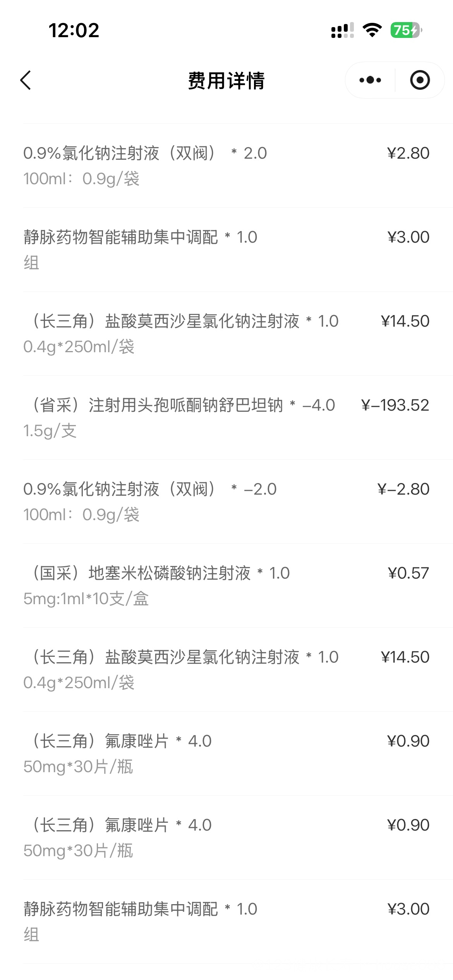The width and height of the screenshot is (453, 980).
Task: Tap the ¥0.57 price
Action: [x=408, y=573]
